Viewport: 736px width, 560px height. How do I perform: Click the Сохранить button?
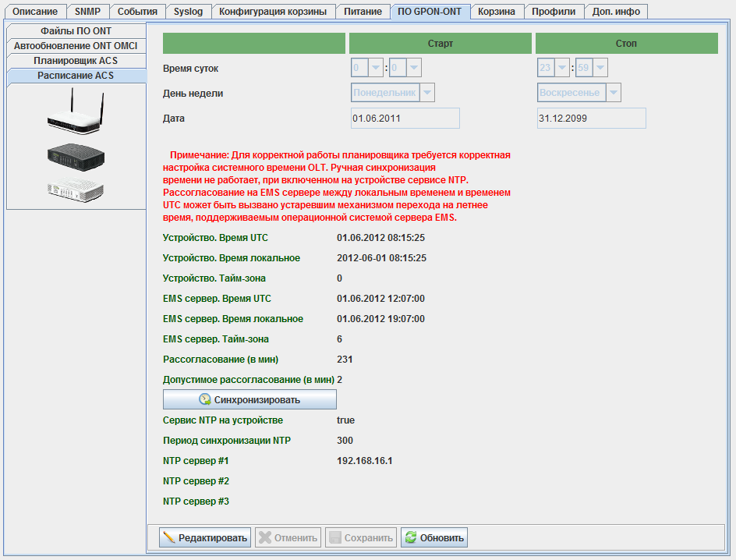361,537
